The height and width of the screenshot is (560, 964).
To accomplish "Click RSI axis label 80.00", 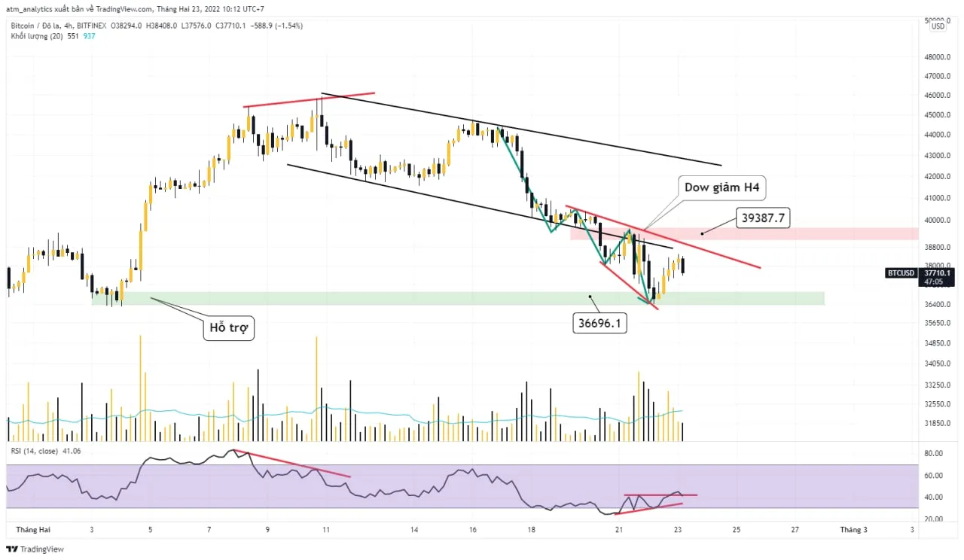I will (x=934, y=453).
